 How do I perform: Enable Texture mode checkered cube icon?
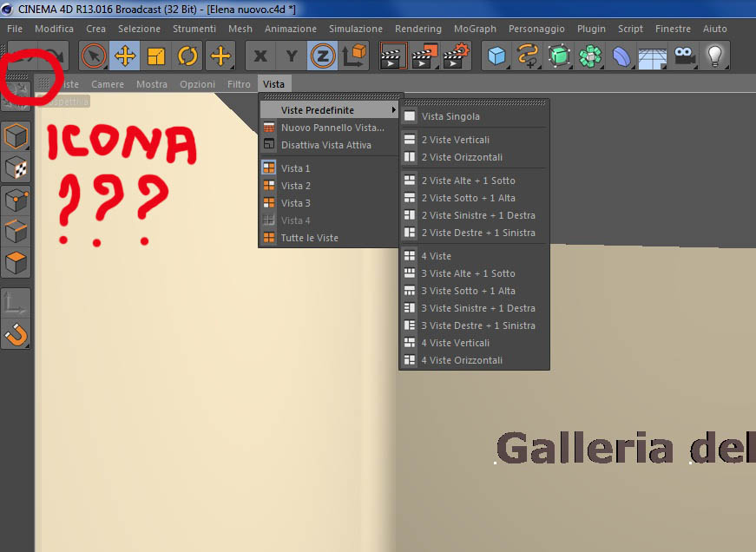click(x=16, y=168)
